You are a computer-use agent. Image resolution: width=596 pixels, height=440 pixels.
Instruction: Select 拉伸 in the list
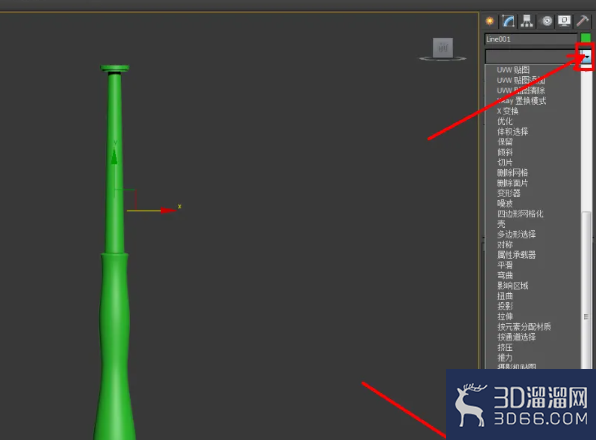coord(505,316)
